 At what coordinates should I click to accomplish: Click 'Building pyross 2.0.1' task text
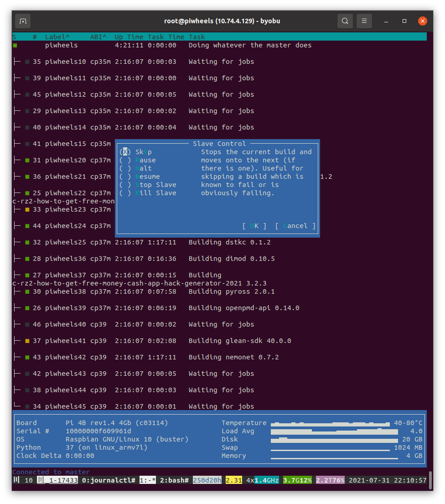coord(232,291)
